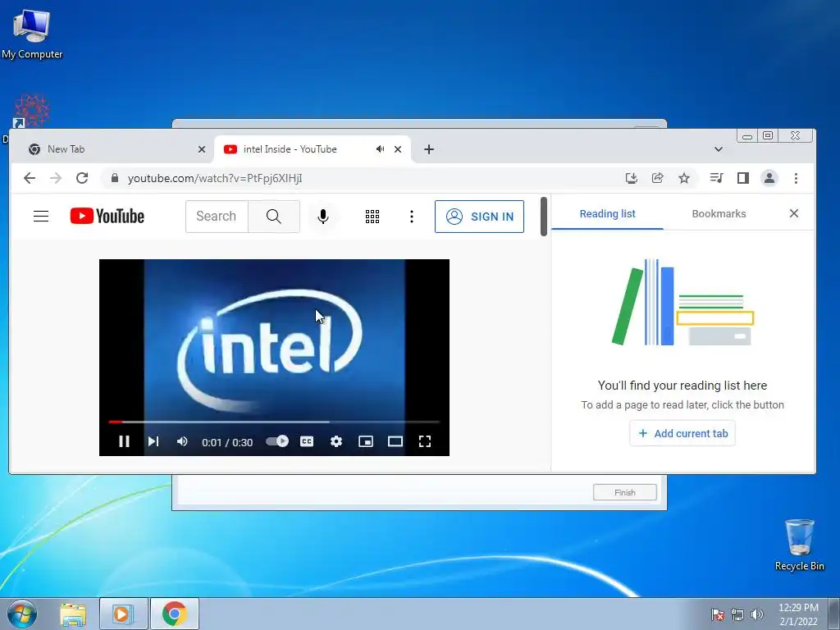Switch to theater mode

[395, 441]
